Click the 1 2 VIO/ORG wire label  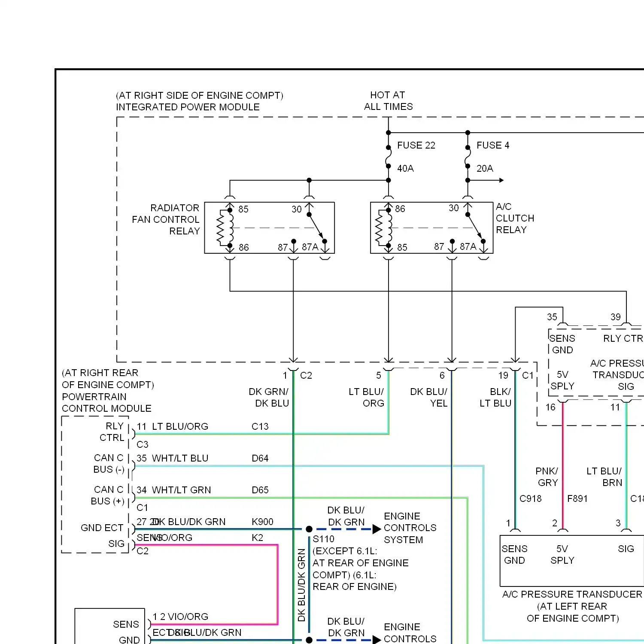tap(180, 617)
